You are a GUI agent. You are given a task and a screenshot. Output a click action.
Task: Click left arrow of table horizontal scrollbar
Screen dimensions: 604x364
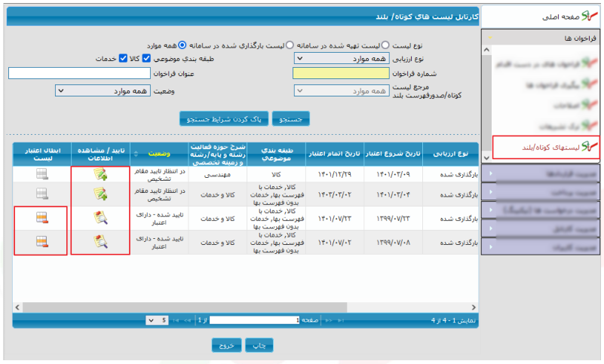(17, 307)
